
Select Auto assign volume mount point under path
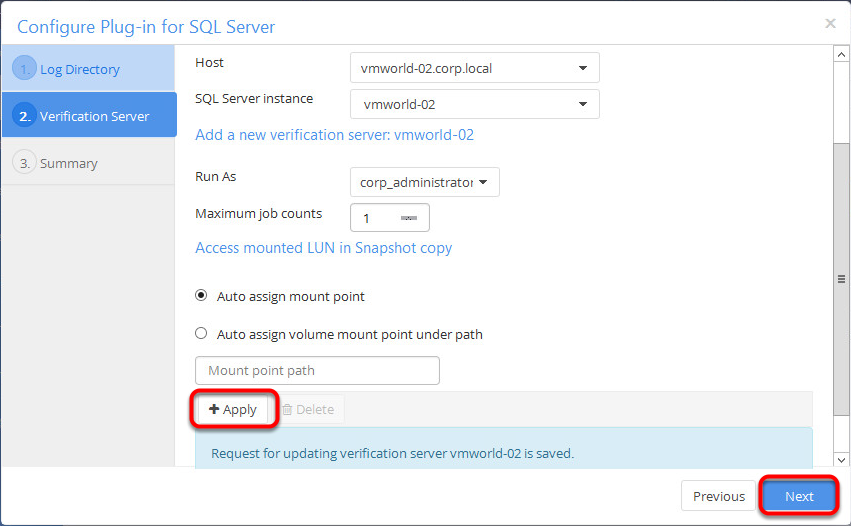coord(201,334)
